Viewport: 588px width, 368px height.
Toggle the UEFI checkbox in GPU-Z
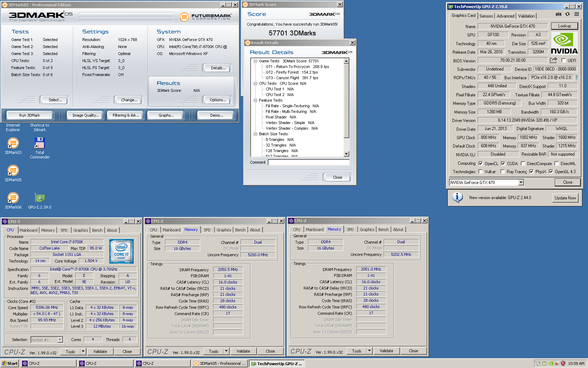coord(563,60)
